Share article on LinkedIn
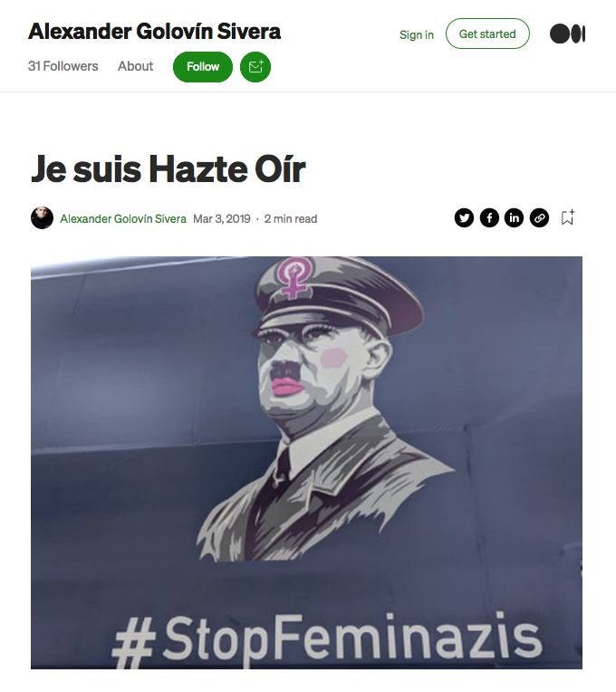 pyautogui.click(x=514, y=217)
